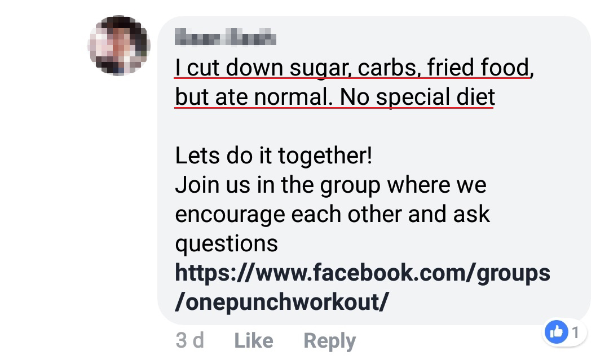Viewport: 609px width, 364px height.
Task: Open the https://www.facebook.com/groups link line
Action: click(363, 273)
